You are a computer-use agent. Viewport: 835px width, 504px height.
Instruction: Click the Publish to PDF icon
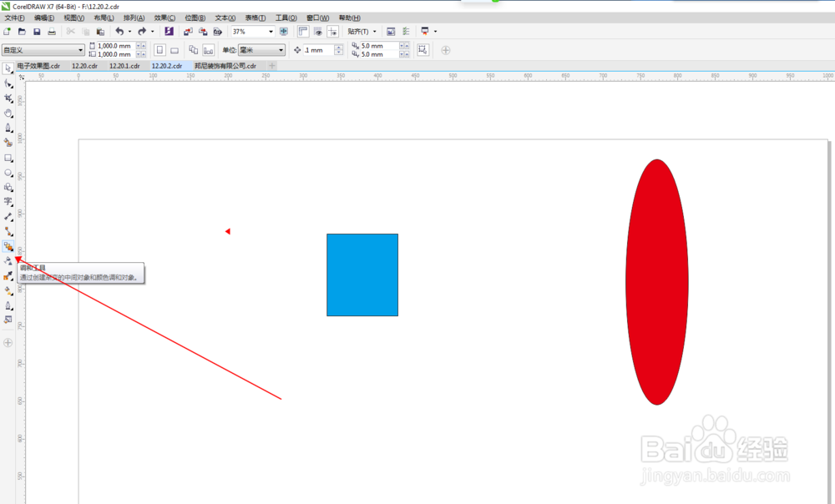(x=218, y=32)
